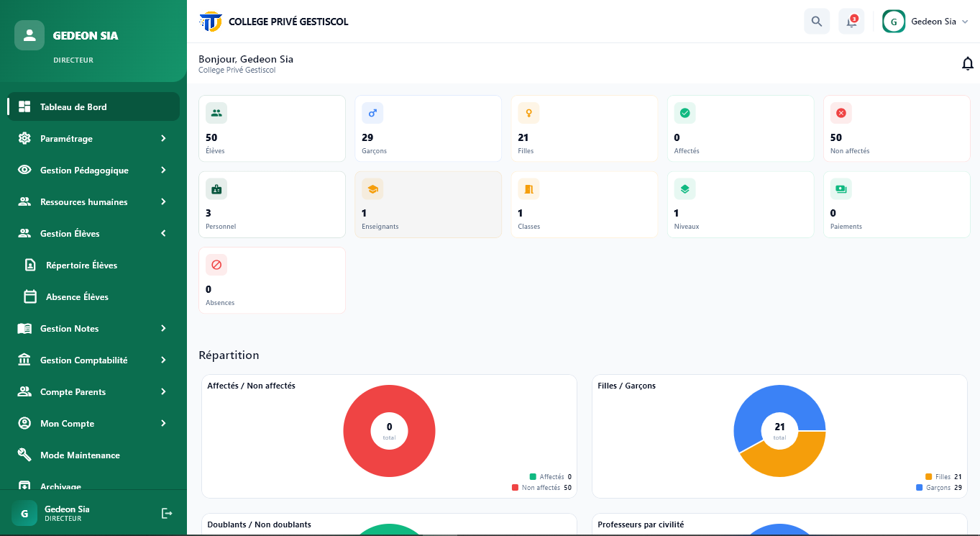980x536 pixels.
Task: Open the 3 Personnel statistic card
Action: 272,204
